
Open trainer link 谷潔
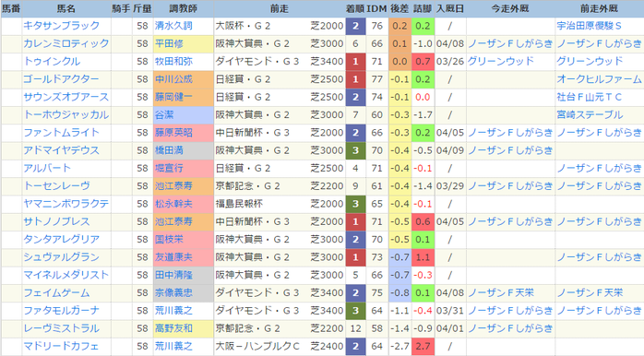(164, 115)
